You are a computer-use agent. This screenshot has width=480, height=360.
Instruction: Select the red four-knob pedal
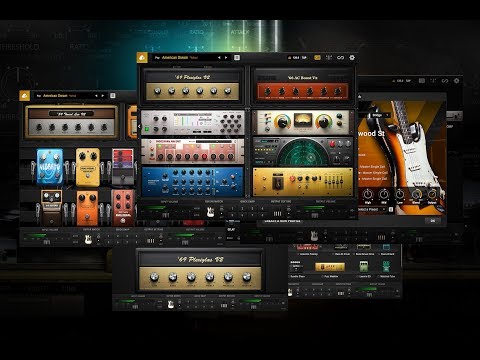(x=123, y=207)
